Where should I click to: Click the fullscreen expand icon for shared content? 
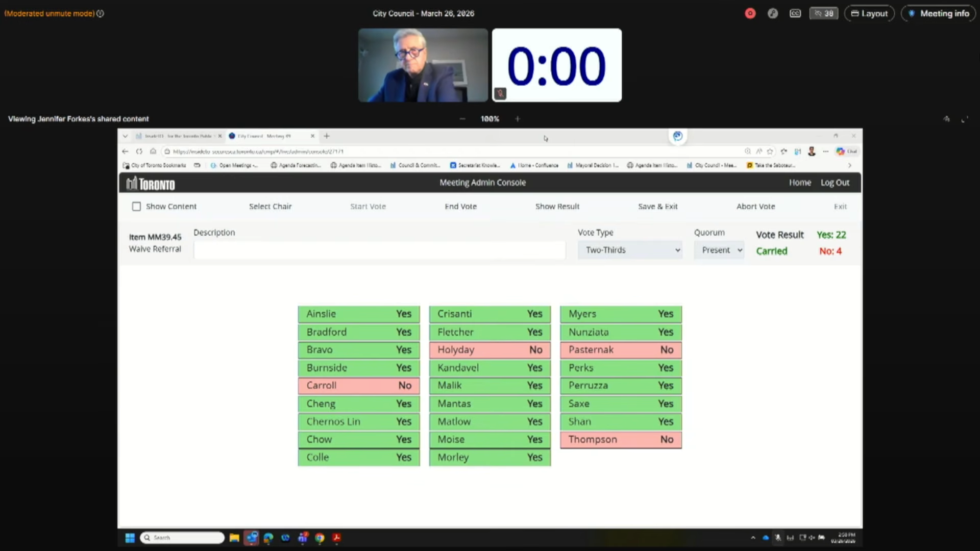(964, 119)
